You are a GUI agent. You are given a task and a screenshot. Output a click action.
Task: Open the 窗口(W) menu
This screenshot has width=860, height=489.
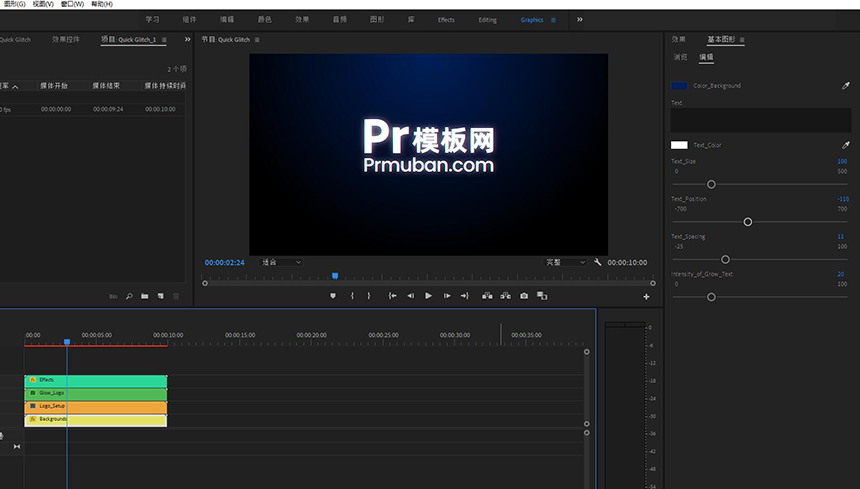(72, 4)
